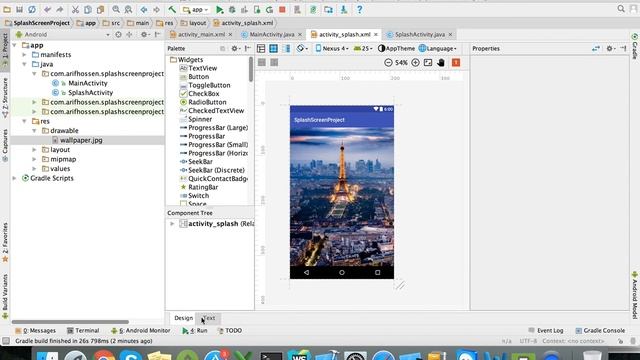The width and height of the screenshot is (640, 360).
Task: Click the Synchronize icon in toolbar
Action: point(32,9)
